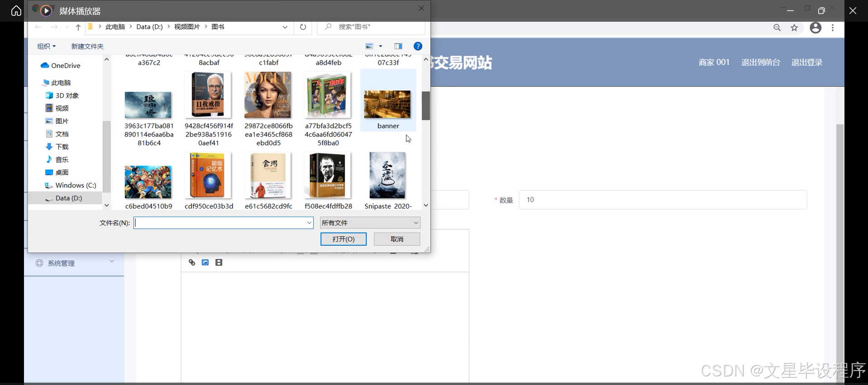Expand the 文件名 combo box dropdown arrow
Screen dimensions: 868x385
[309, 223]
